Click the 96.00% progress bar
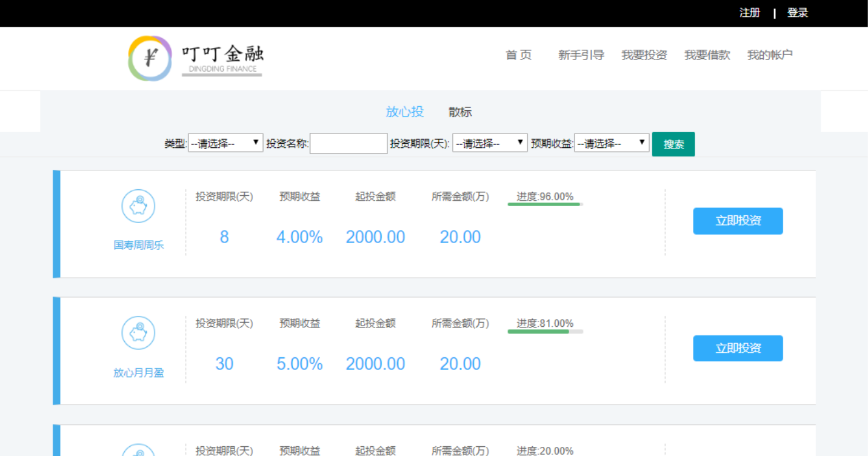The width and height of the screenshot is (868, 456). (545, 204)
